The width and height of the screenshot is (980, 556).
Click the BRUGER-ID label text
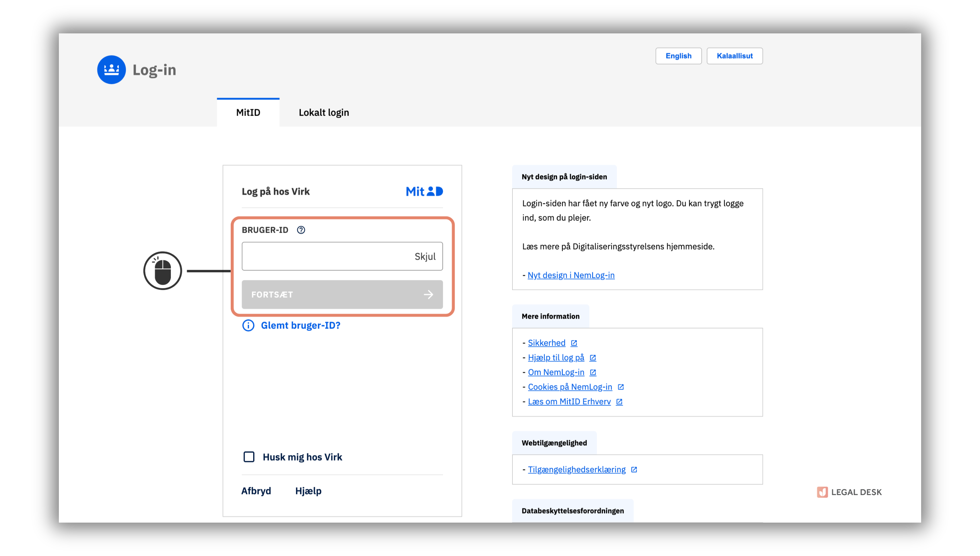coord(264,230)
